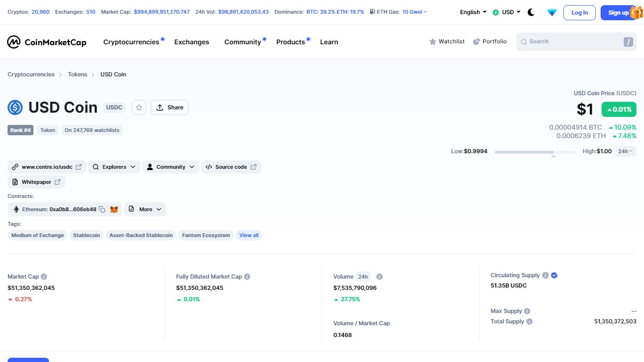Image resolution: width=644 pixels, height=362 pixels.
Task: Click Fully Diluted Market Cap info icon
Action: [x=247, y=277]
